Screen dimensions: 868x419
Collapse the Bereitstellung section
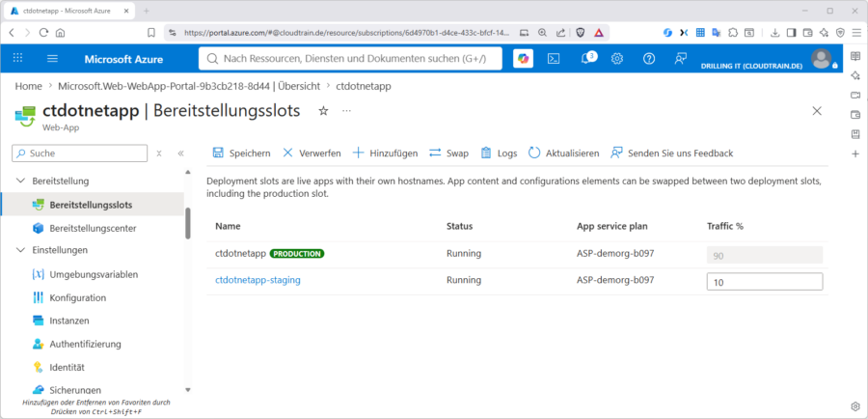point(21,181)
